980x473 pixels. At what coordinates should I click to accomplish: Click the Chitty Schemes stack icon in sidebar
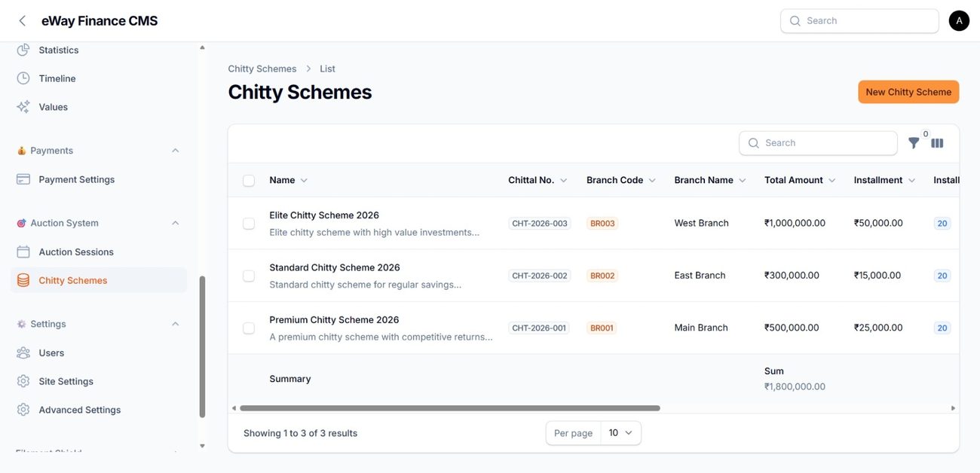point(23,280)
